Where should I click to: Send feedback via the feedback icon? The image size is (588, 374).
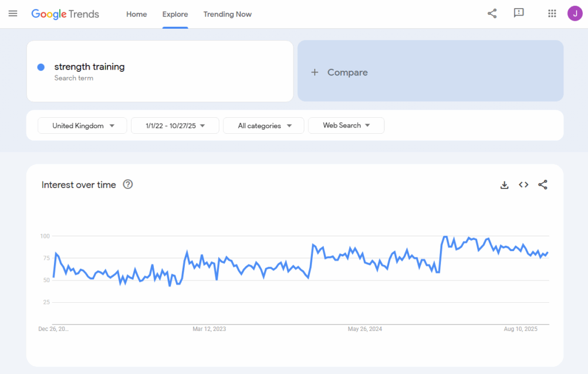519,13
